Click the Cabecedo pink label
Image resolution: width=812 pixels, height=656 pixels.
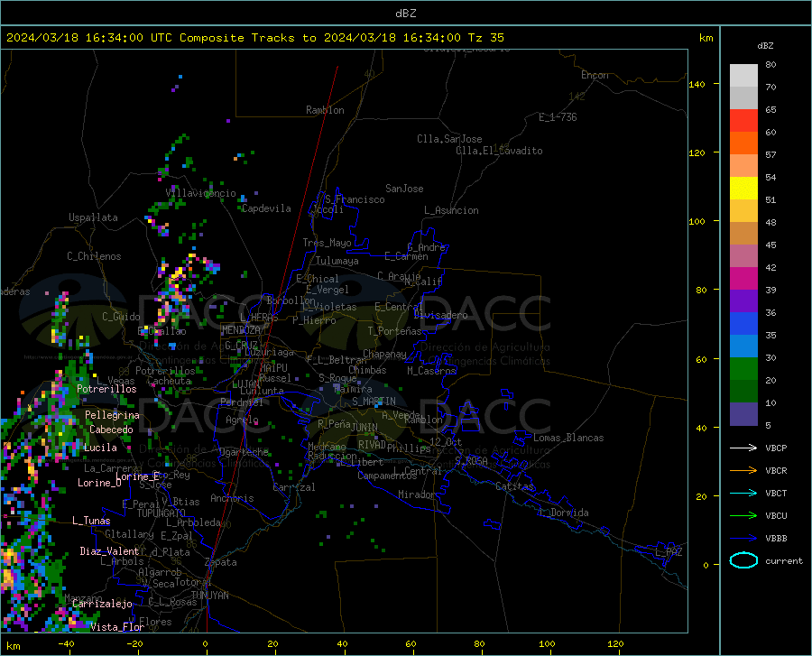point(111,430)
